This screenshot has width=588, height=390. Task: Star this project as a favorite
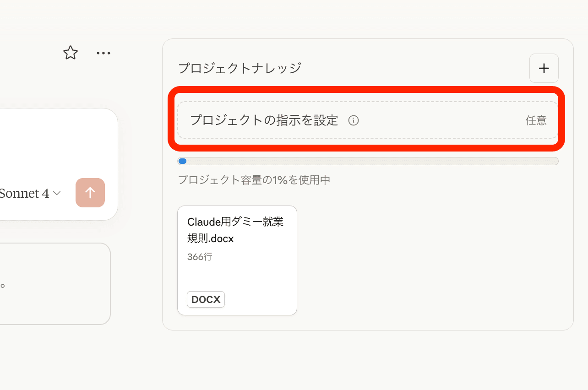click(x=71, y=53)
